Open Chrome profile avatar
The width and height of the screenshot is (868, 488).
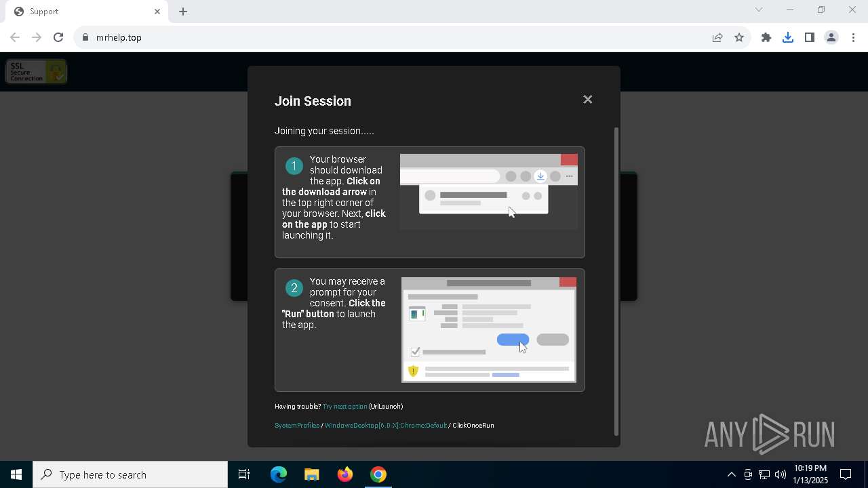coord(831,37)
